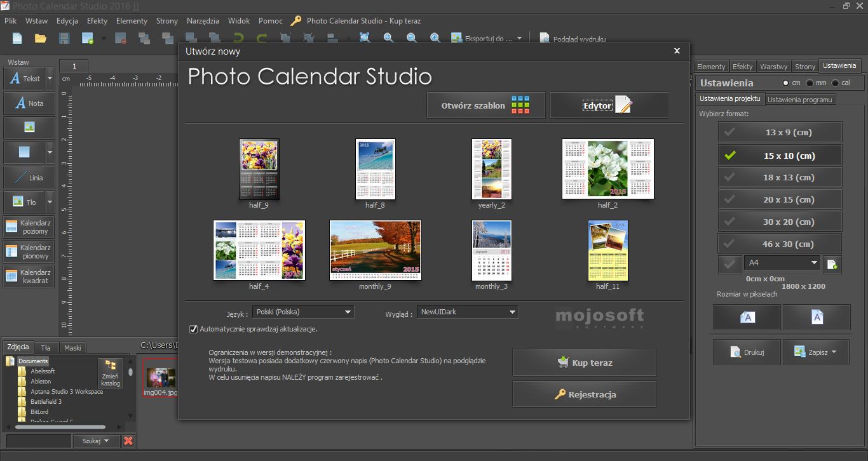
Task: Choose the 30 x 20 (cm) format
Action: point(780,222)
